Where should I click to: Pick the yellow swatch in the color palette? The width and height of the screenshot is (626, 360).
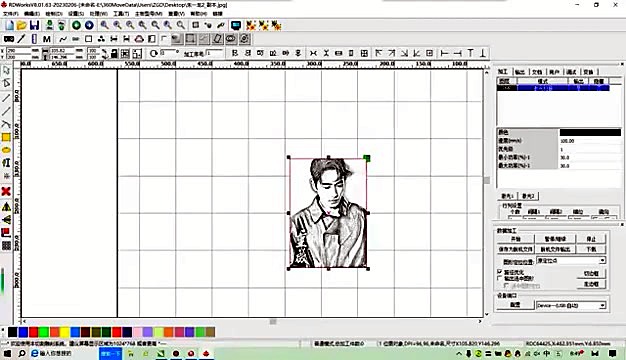[65, 332]
